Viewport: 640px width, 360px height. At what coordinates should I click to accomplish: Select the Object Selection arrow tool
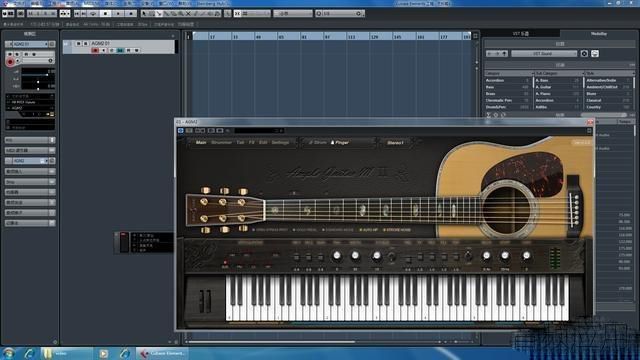tap(144, 13)
